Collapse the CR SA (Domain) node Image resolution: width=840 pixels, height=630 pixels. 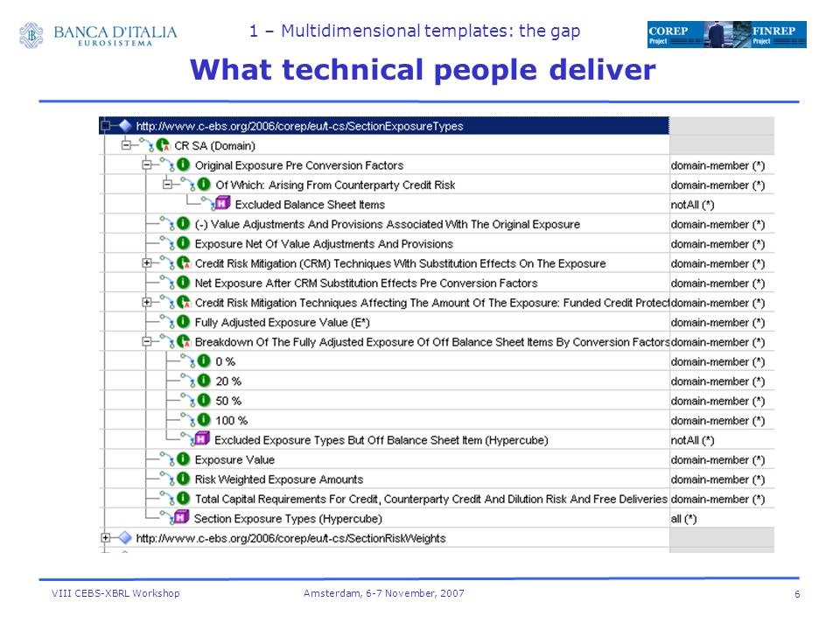126,145
